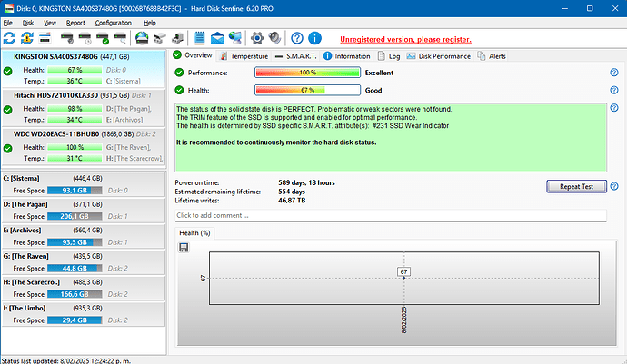Click the status last updated text in status bar
The height and width of the screenshot is (364, 627).
66,360
